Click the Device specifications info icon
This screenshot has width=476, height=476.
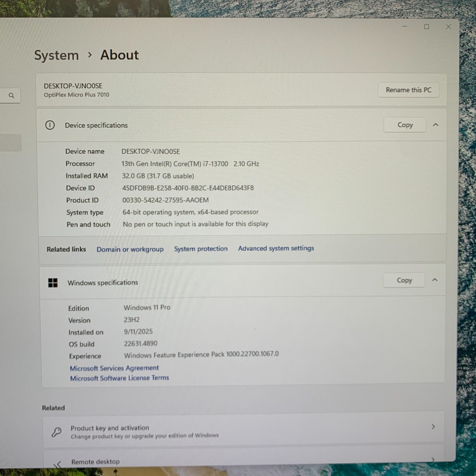point(50,125)
